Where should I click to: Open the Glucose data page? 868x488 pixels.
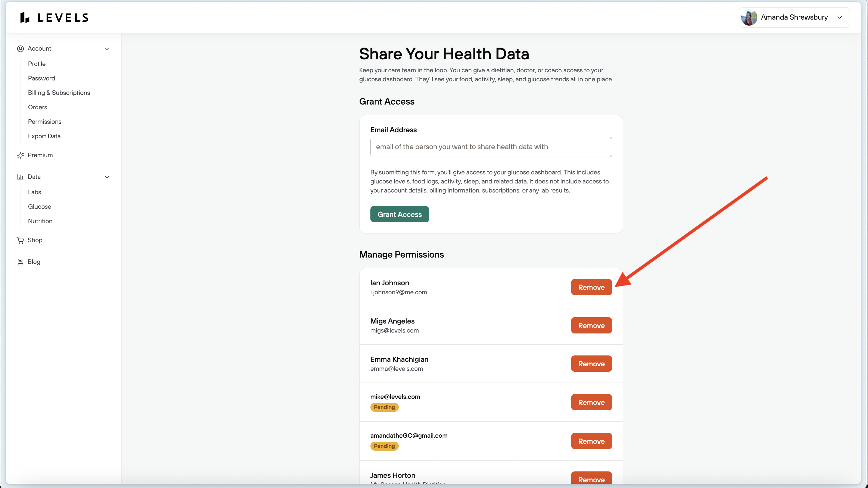coord(39,206)
